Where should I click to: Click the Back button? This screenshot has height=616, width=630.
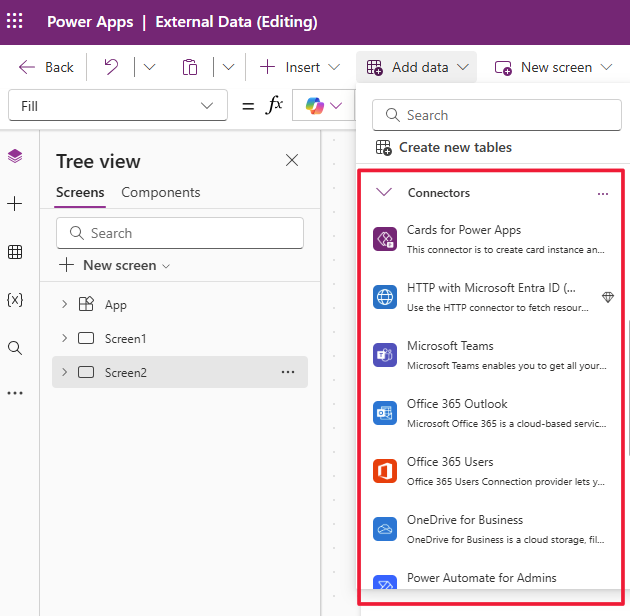click(46, 67)
